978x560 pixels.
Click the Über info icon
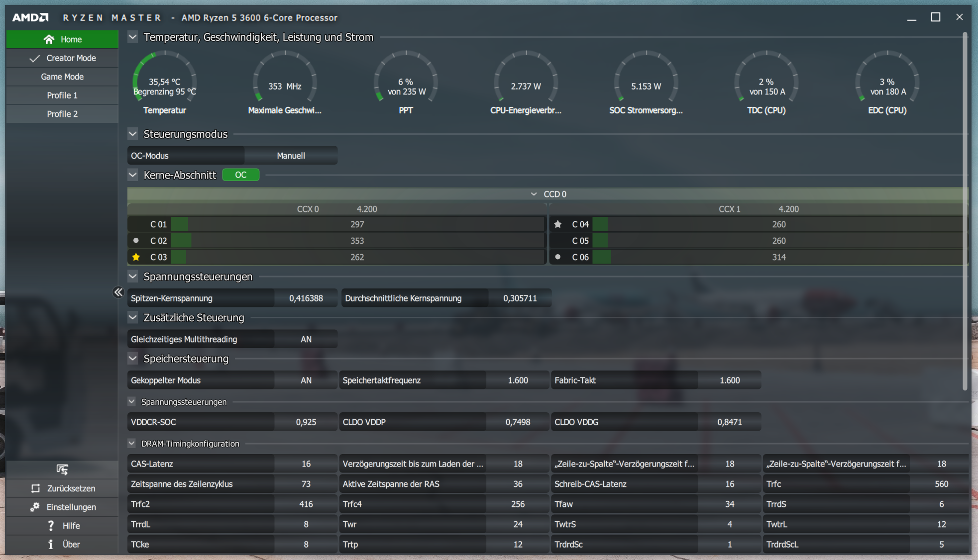click(51, 544)
